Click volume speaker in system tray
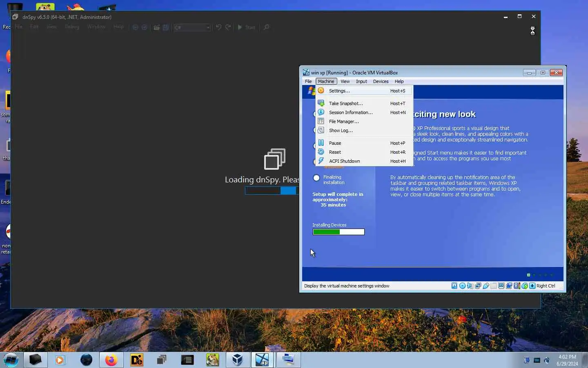The height and width of the screenshot is (368, 588). click(x=547, y=360)
